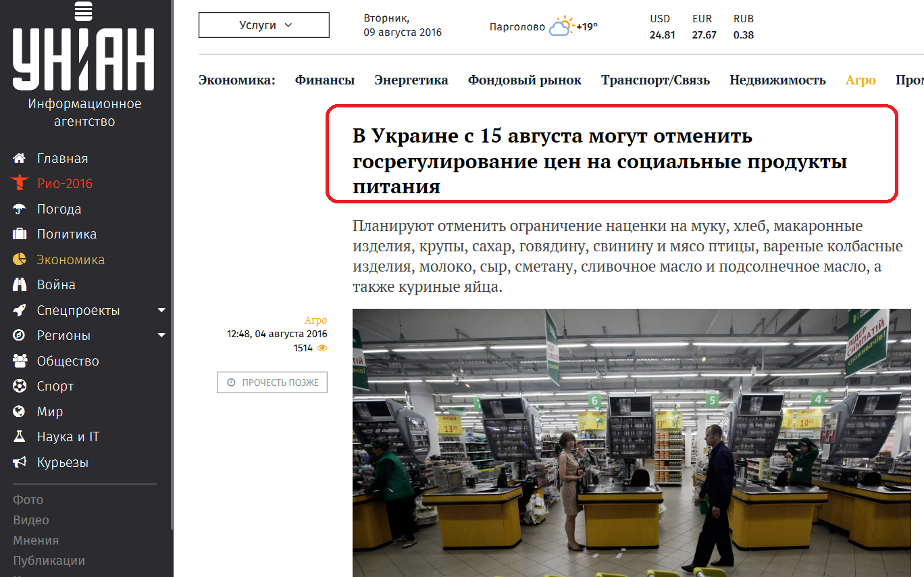This screenshot has width=924, height=577.
Task: Click the Rio statue icon beside Рио-2016
Action: click(x=19, y=183)
